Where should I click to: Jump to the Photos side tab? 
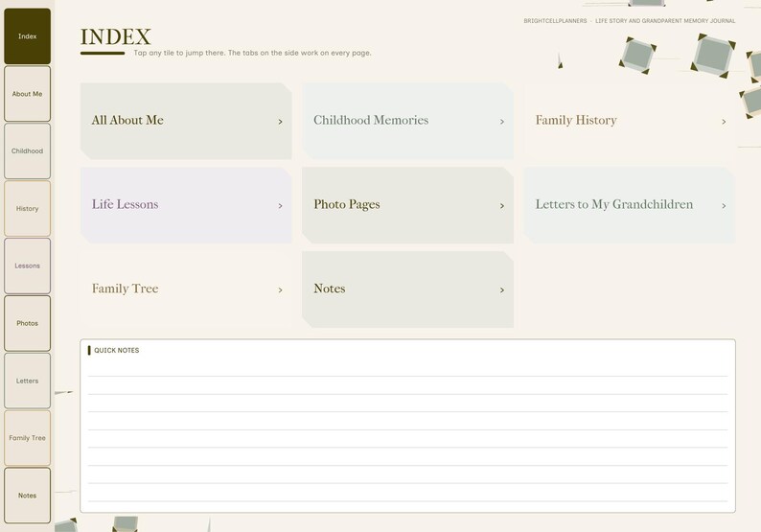point(27,323)
